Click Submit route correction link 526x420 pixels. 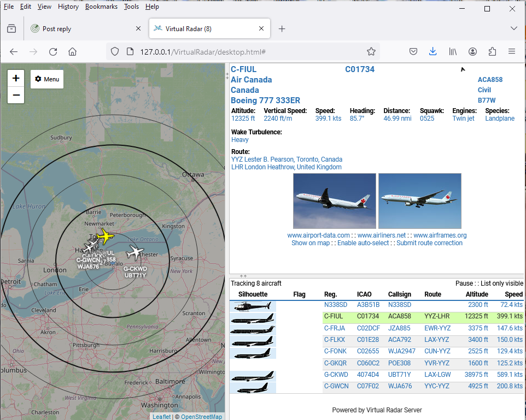point(429,243)
